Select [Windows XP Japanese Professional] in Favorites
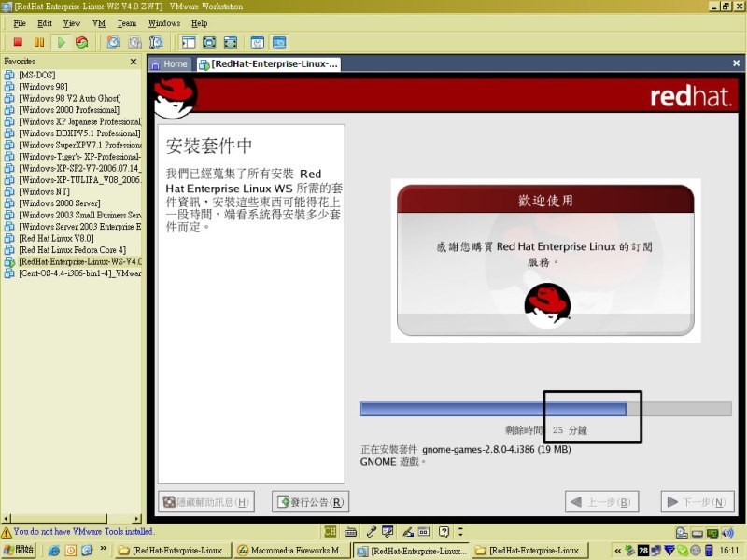Screen dimensions: 747x560 click(x=80, y=121)
